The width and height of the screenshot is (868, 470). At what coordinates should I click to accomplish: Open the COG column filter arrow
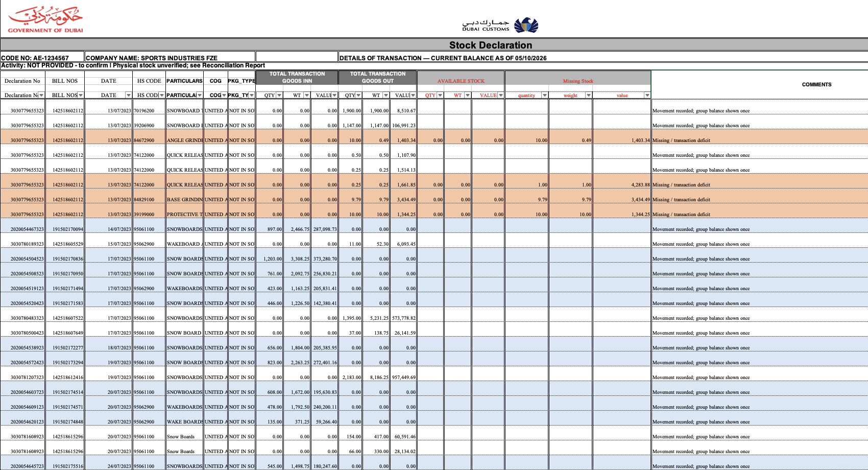(x=224, y=95)
